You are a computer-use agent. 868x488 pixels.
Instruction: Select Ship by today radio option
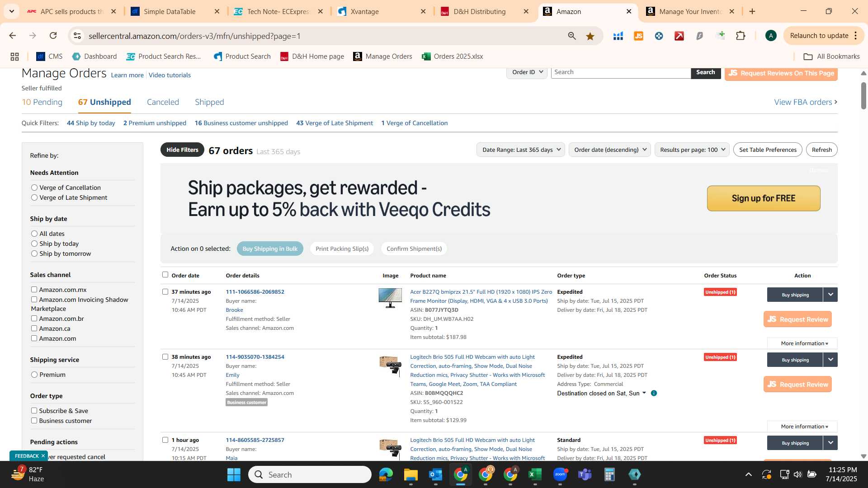[34, 244]
